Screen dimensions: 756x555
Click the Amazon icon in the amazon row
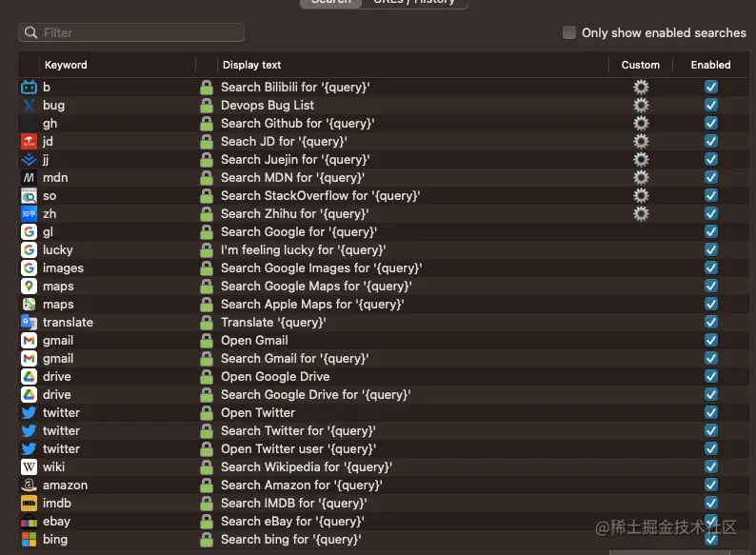pos(29,486)
